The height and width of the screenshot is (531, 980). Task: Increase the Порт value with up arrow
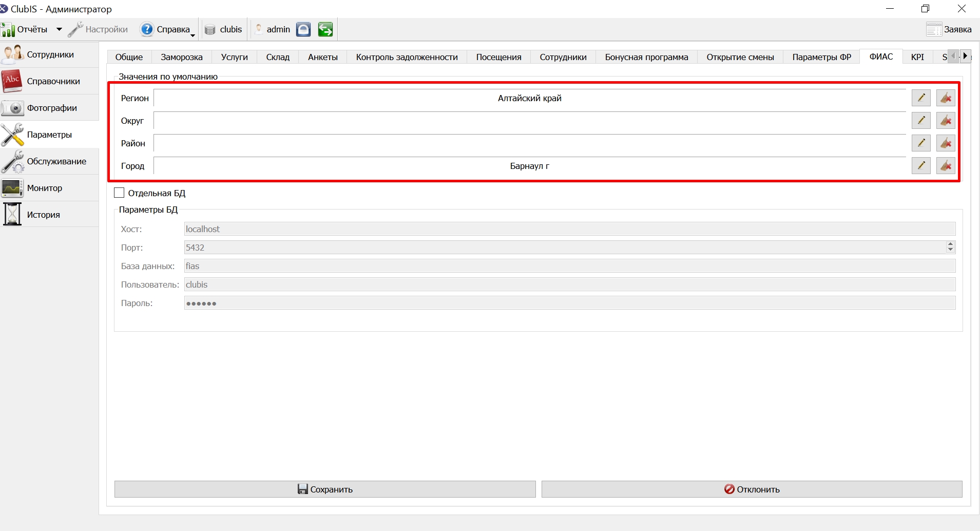click(950, 244)
